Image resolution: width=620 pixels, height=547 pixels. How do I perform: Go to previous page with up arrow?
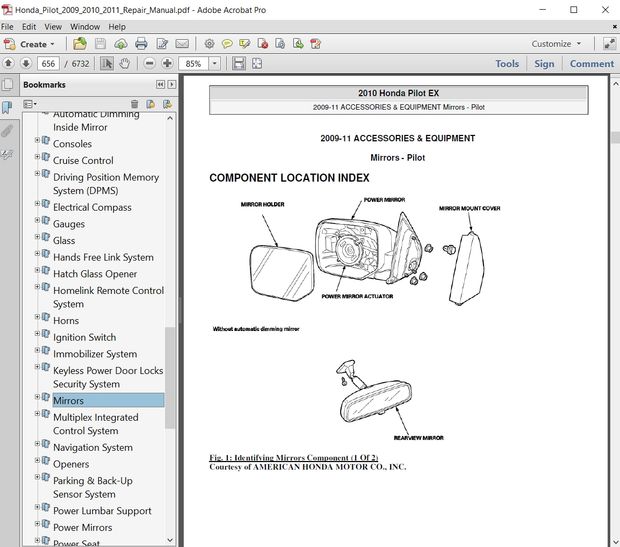click(8, 63)
